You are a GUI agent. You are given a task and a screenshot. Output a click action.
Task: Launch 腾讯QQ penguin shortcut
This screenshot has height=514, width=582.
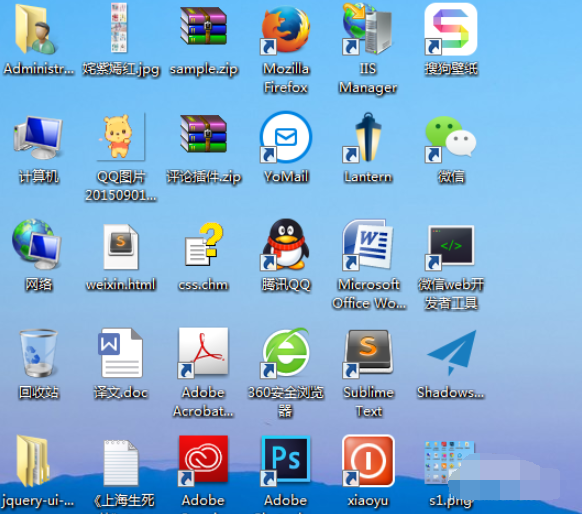(x=285, y=244)
